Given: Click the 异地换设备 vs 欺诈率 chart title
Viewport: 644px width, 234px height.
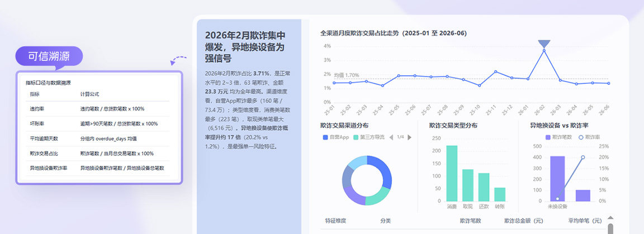Looking at the screenshot, I should point(559,125).
